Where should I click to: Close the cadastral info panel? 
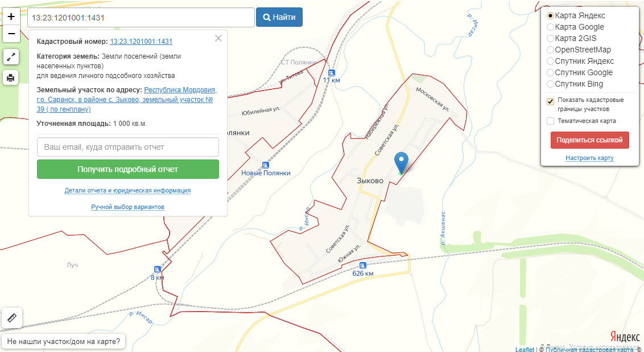(x=218, y=38)
